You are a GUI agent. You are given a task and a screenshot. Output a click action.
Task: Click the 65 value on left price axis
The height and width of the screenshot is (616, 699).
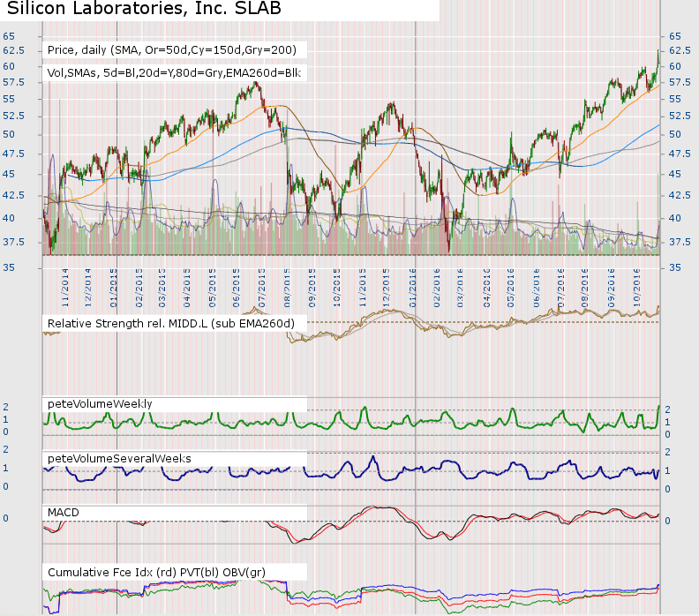point(9,36)
